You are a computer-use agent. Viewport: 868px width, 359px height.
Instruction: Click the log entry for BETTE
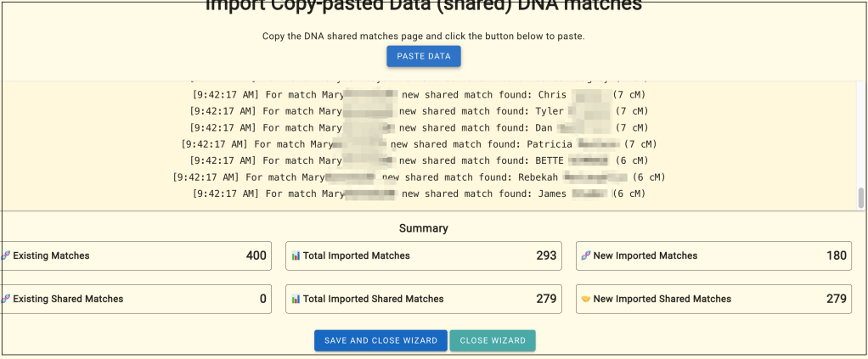pyautogui.click(x=419, y=160)
